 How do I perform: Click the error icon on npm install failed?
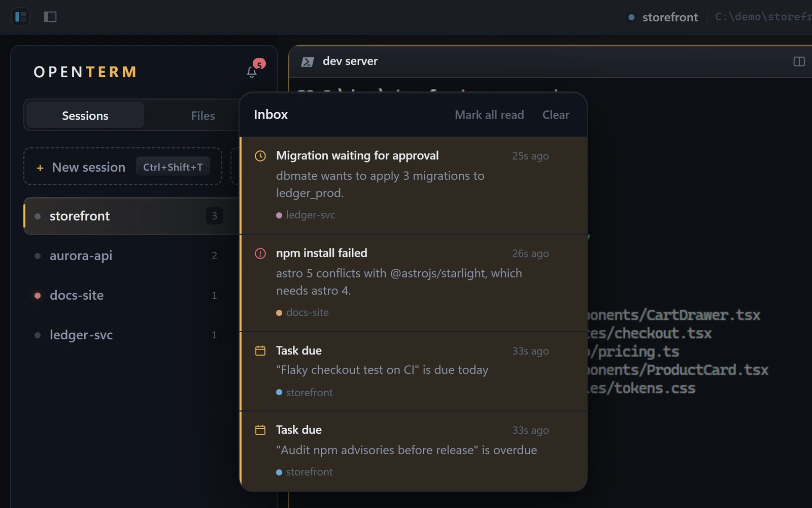(x=260, y=253)
